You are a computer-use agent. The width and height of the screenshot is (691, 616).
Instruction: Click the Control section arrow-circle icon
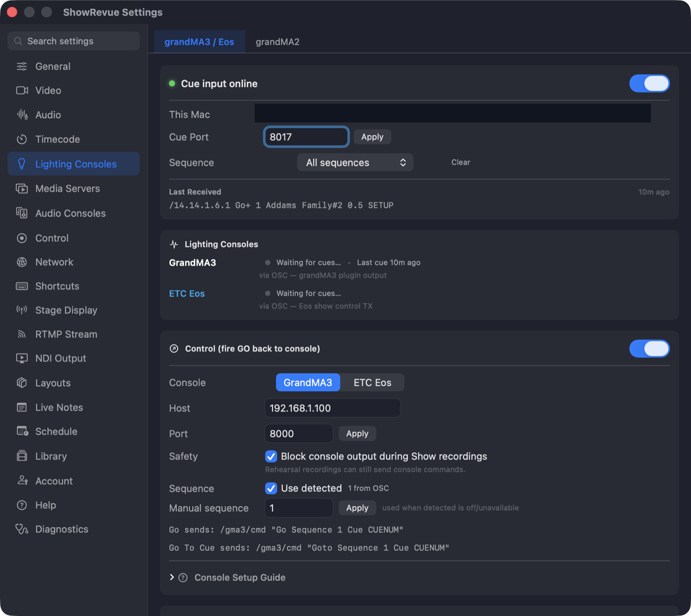[x=174, y=349]
